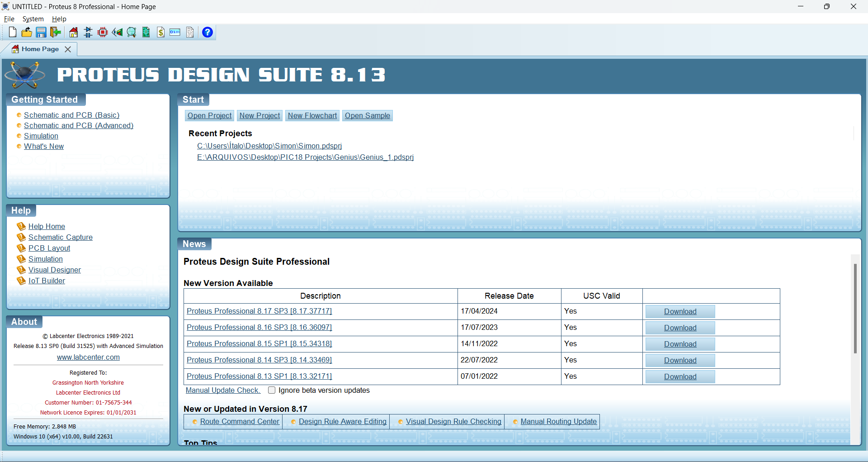
Task: Open PCB Layout red chip icon
Action: pos(103,32)
